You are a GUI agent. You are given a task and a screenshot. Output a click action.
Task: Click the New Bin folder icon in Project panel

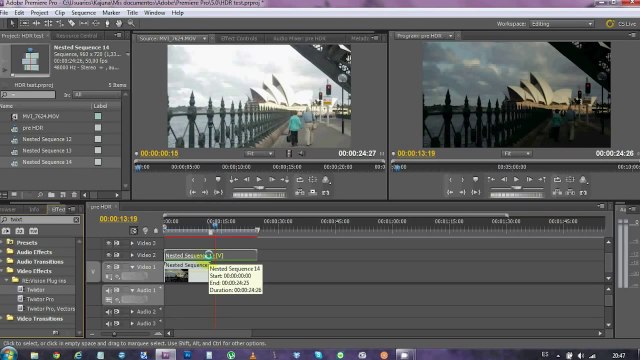[51, 195]
